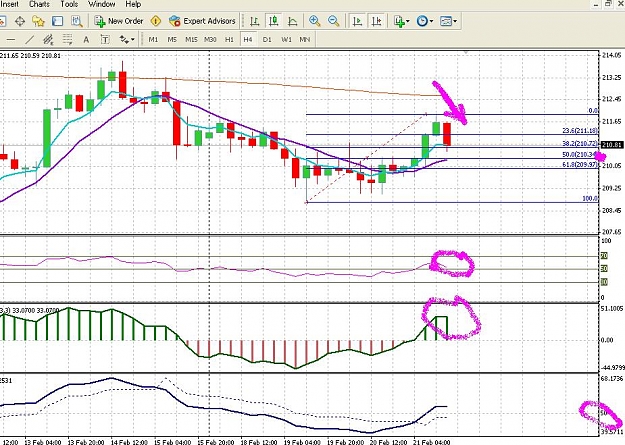The image size is (625, 445).
Task: Toggle chart auto scroll
Action: (358, 21)
